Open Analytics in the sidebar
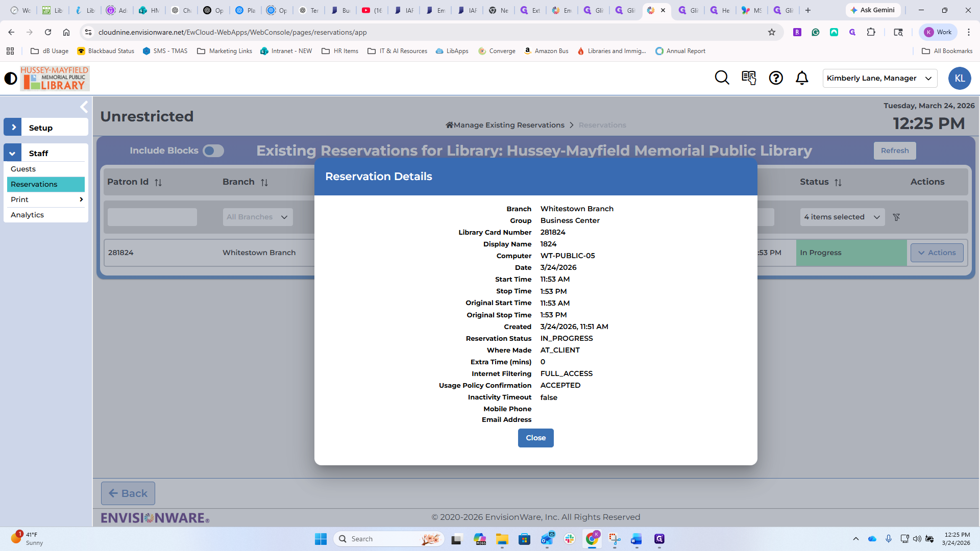980x551 pixels. tap(28, 215)
